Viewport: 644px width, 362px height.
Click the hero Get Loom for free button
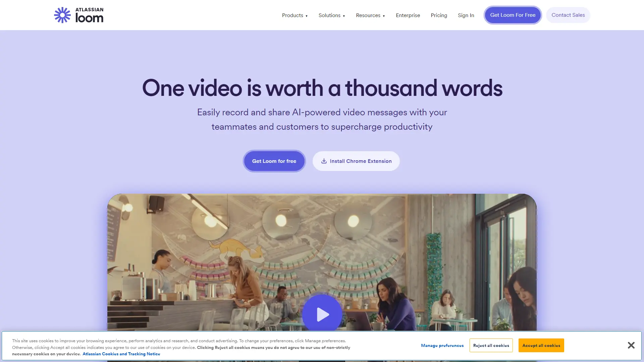tap(274, 161)
